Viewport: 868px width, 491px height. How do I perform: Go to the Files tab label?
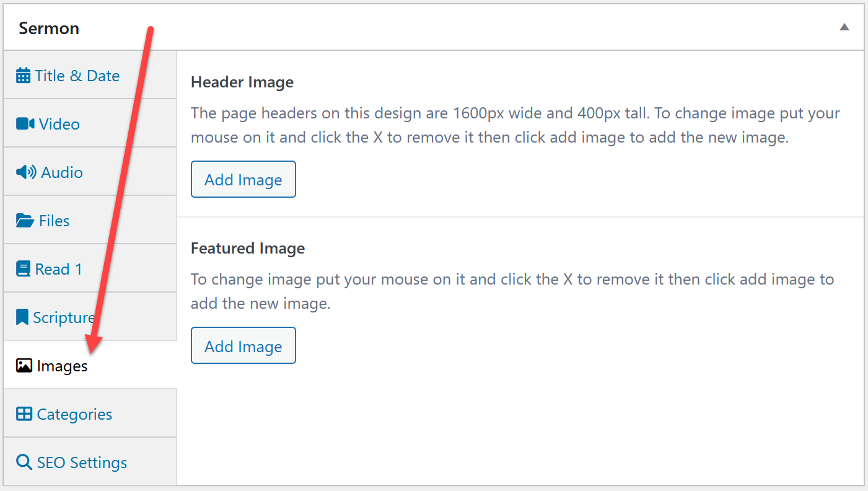click(x=55, y=221)
